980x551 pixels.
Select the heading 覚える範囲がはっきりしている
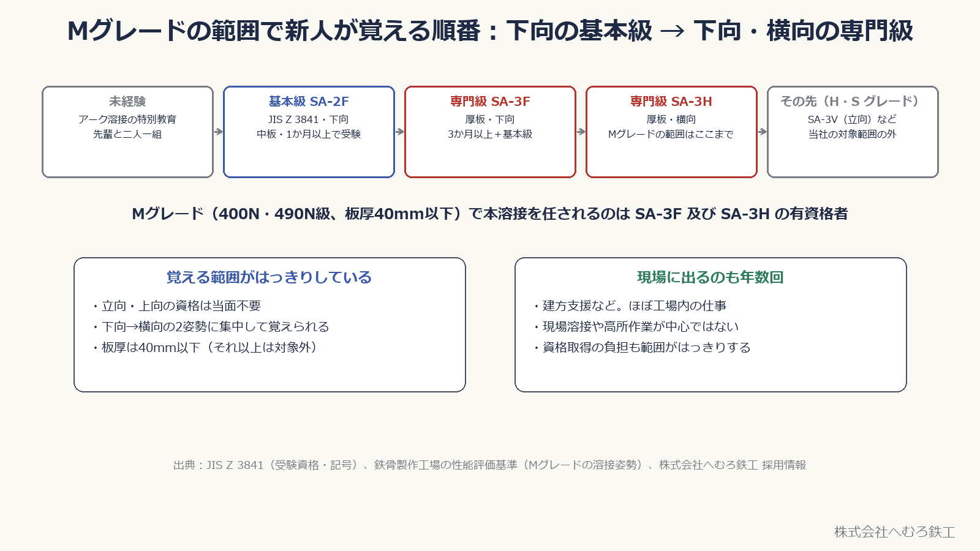coord(269,277)
